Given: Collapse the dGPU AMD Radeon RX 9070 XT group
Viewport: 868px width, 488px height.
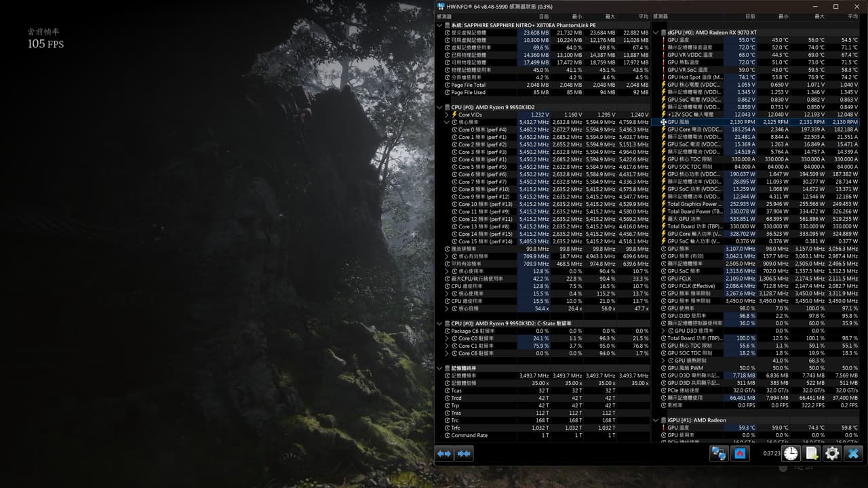Looking at the screenshot, I should click(656, 33).
